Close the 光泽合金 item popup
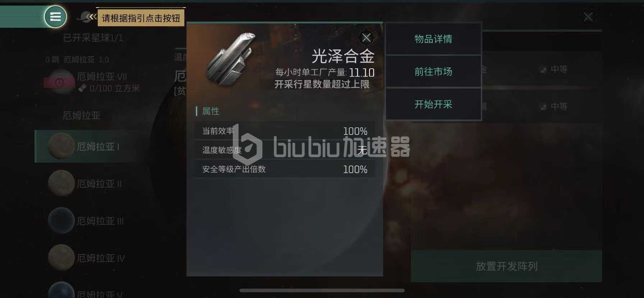 click(x=366, y=37)
